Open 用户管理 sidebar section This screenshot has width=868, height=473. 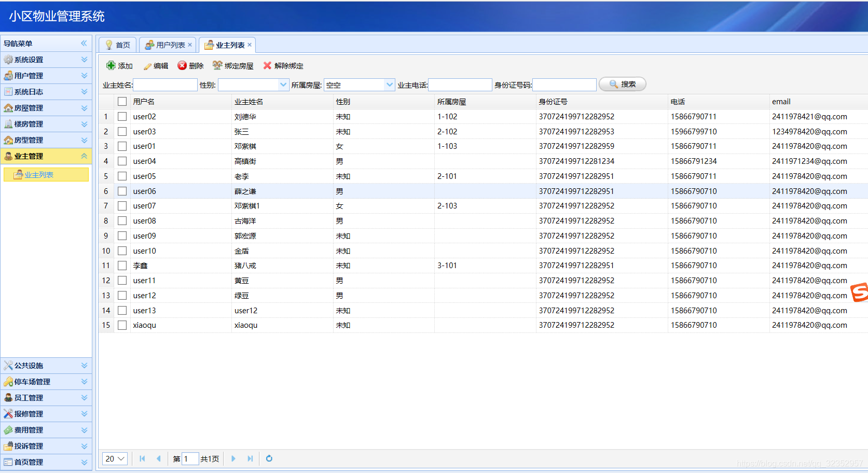coord(46,76)
